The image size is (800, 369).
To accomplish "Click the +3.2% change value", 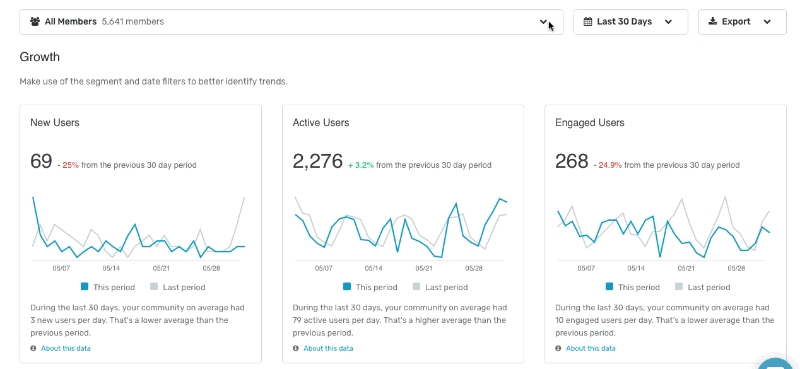I will 361,165.
